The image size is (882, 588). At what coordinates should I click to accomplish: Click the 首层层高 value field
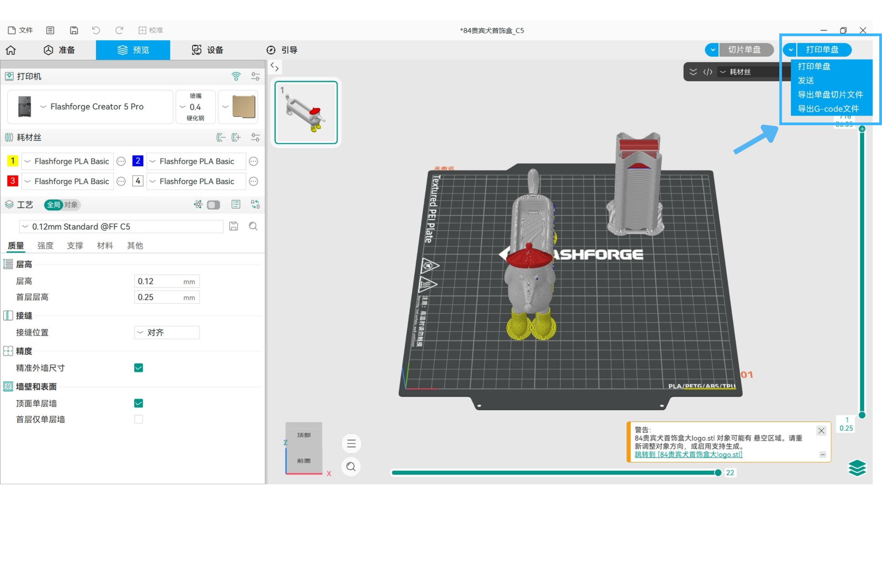point(167,297)
